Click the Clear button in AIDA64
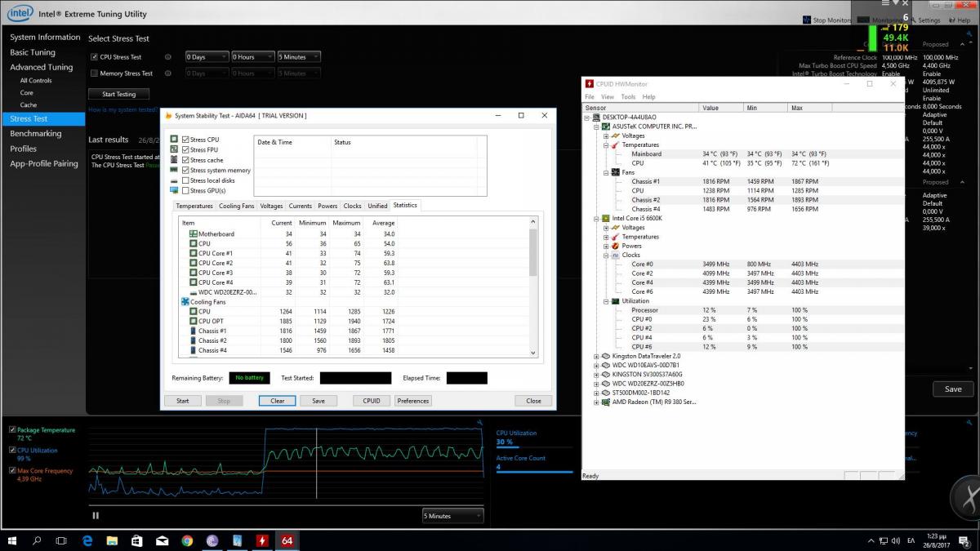 278,401
